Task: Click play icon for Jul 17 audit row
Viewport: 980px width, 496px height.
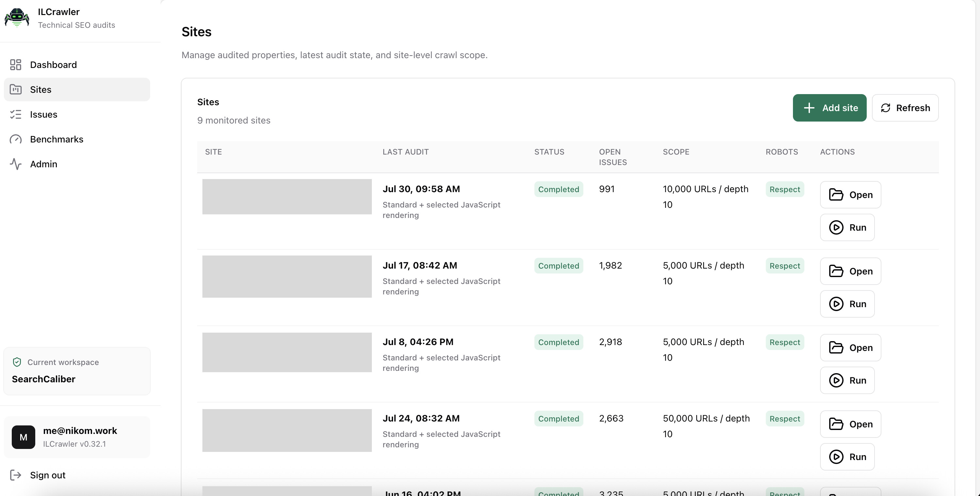Action: click(x=836, y=304)
